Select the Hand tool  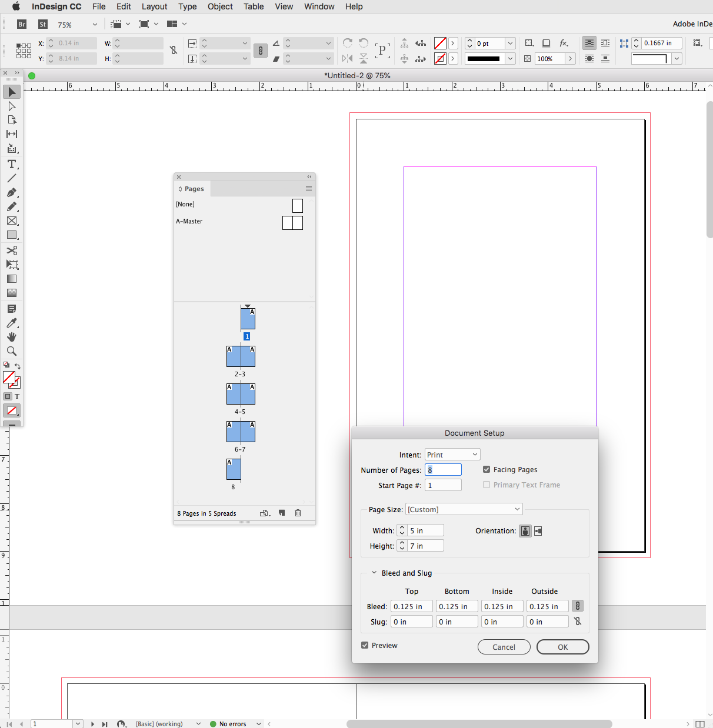[x=12, y=337]
